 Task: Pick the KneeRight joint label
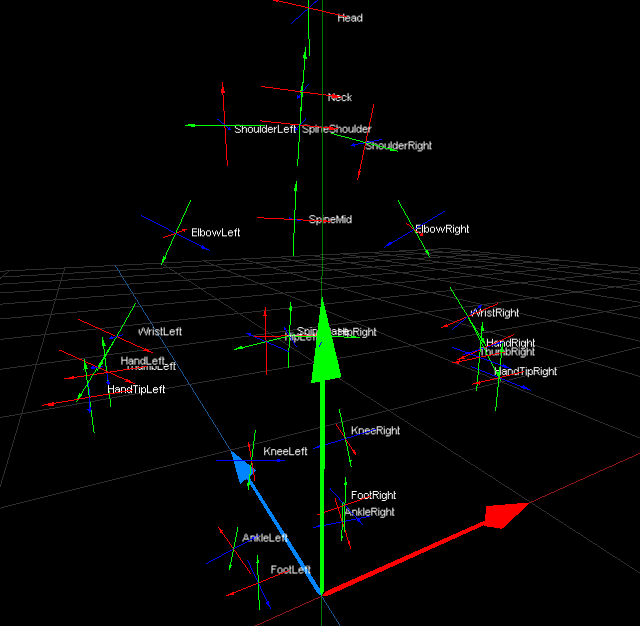375,431
